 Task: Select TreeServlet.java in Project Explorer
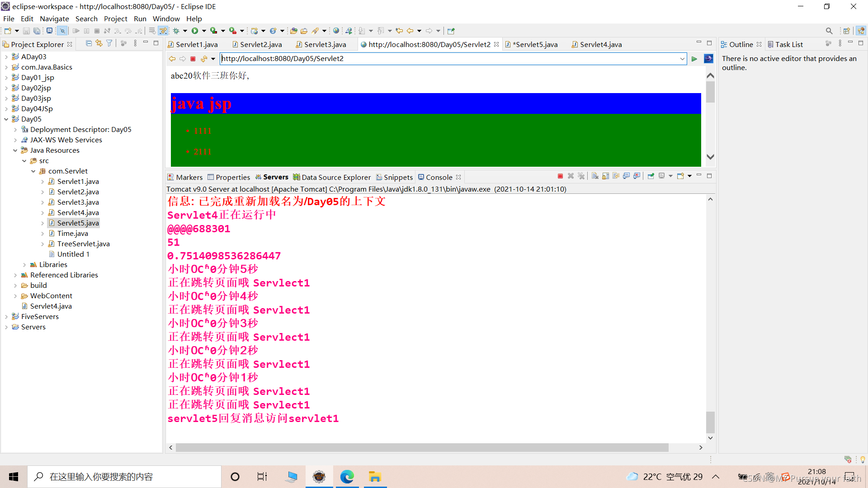[x=83, y=244]
